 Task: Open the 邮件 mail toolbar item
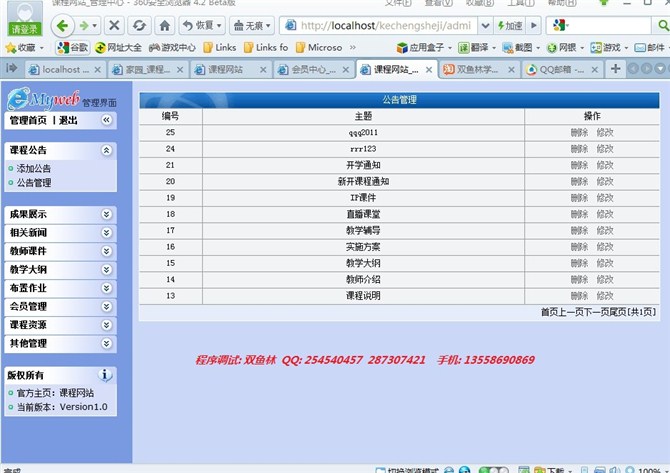[x=650, y=47]
